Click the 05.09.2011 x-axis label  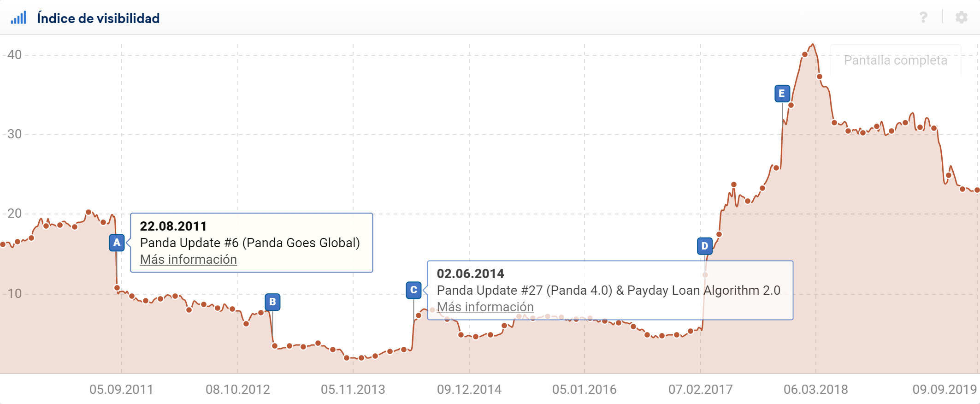(x=121, y=390)
